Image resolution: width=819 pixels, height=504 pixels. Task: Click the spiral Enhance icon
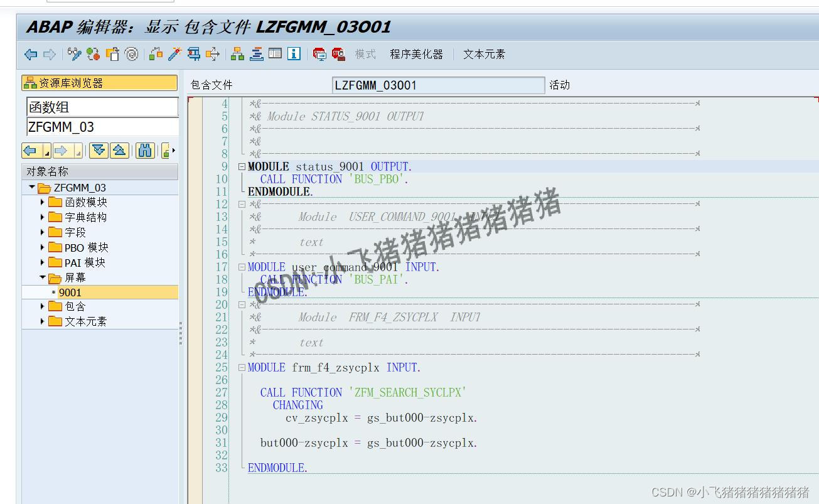click(x=131, y=55)
